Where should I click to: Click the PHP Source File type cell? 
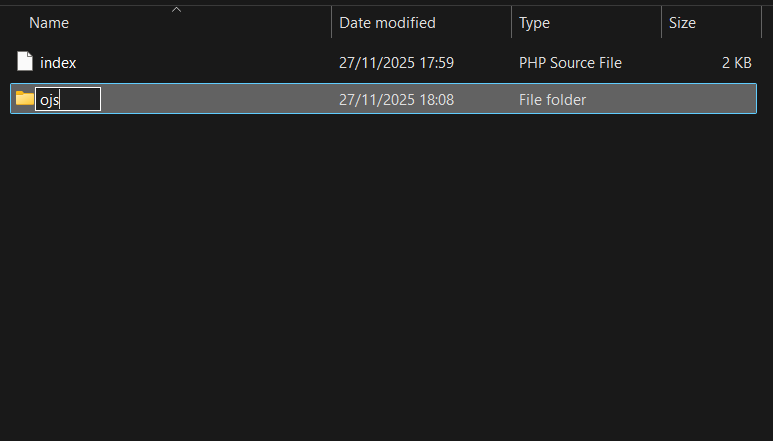570,63
